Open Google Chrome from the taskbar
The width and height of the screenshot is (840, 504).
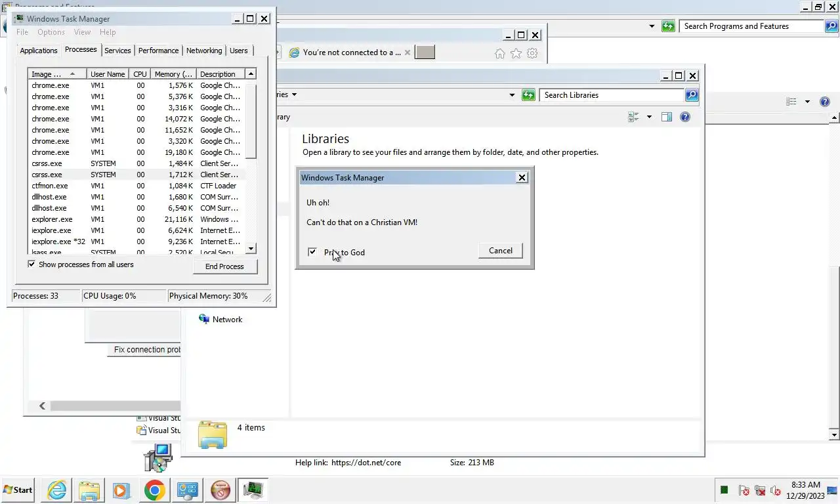point(154,490)
